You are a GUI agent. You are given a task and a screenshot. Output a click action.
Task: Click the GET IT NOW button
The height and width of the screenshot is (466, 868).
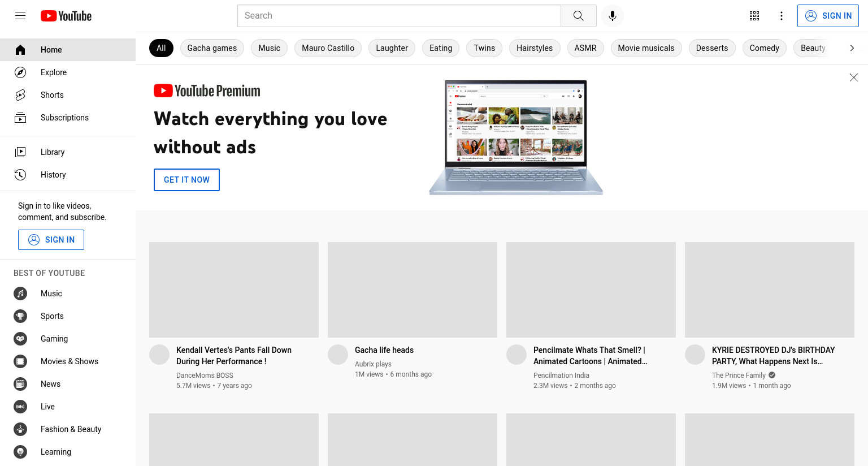click(186, 180)
